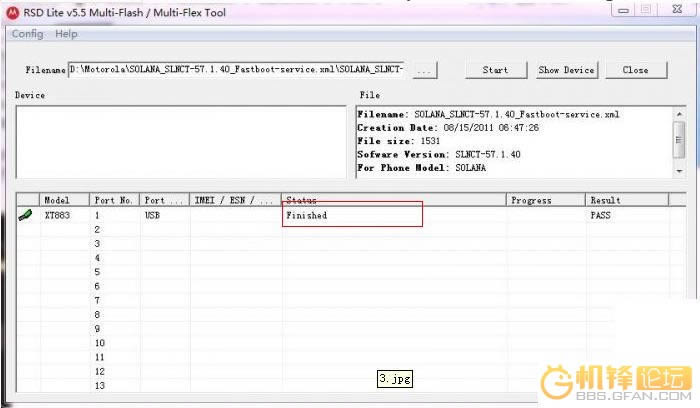Screen dimensions: 700x408
Task: Open the Help menu
Action: point(66,34)
